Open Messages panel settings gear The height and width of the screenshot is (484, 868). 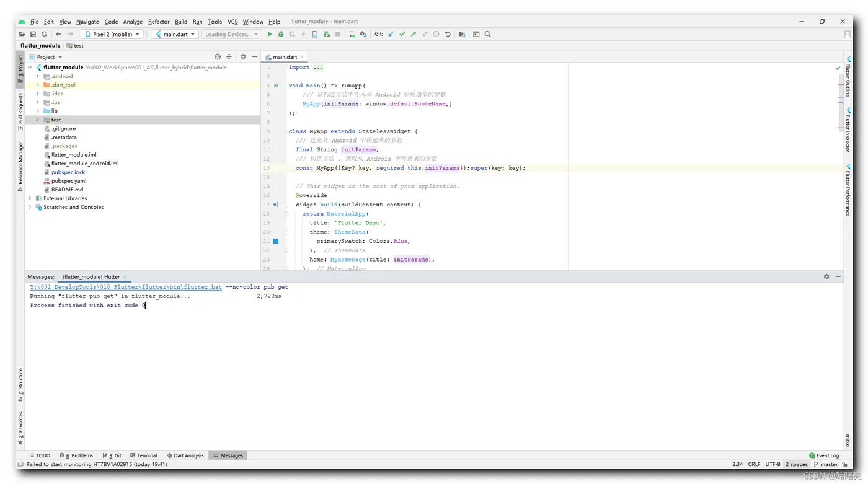(x=826, y=276)
